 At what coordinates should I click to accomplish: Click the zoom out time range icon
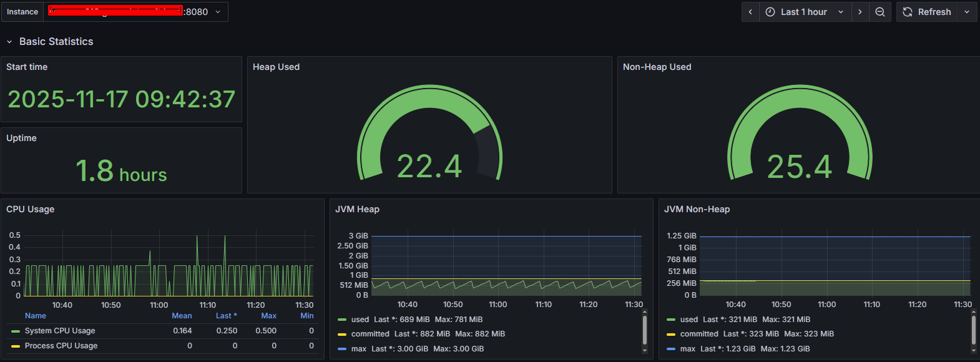[880, 12]
